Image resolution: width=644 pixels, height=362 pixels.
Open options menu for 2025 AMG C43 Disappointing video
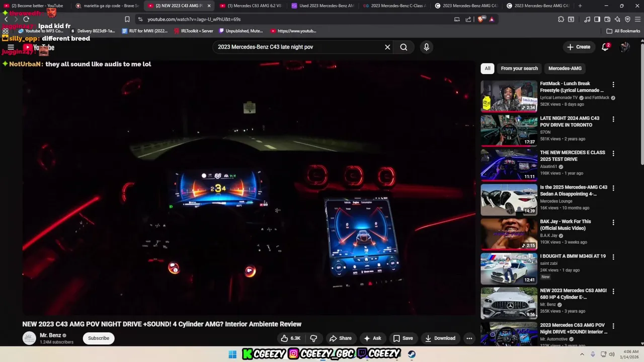pyautogui.click(x=613, y=188)
